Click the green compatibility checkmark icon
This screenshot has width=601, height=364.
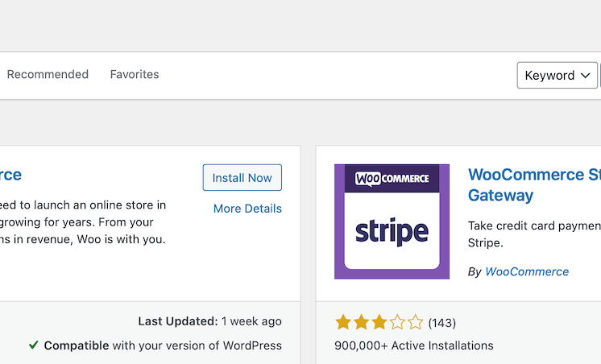click(34, 345)
